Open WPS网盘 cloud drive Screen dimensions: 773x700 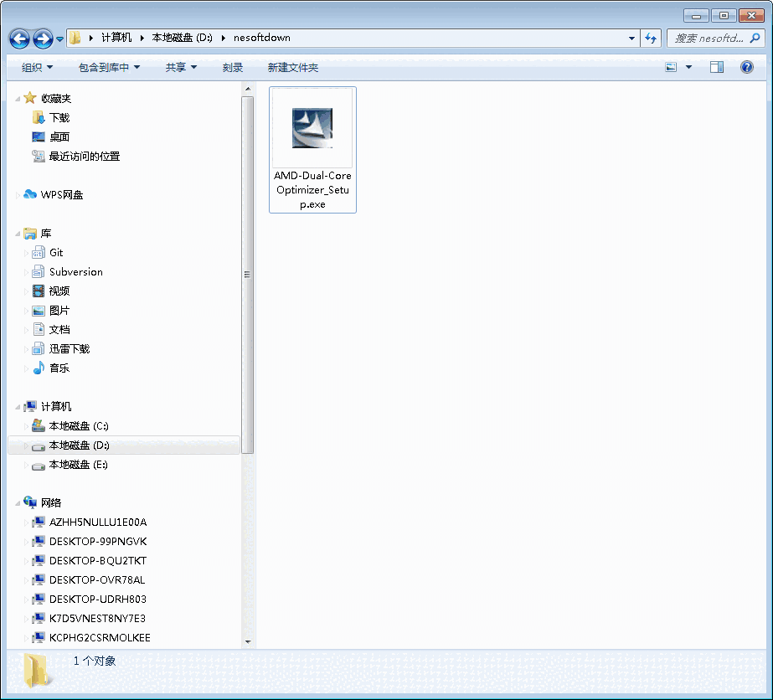coord(62,194)
